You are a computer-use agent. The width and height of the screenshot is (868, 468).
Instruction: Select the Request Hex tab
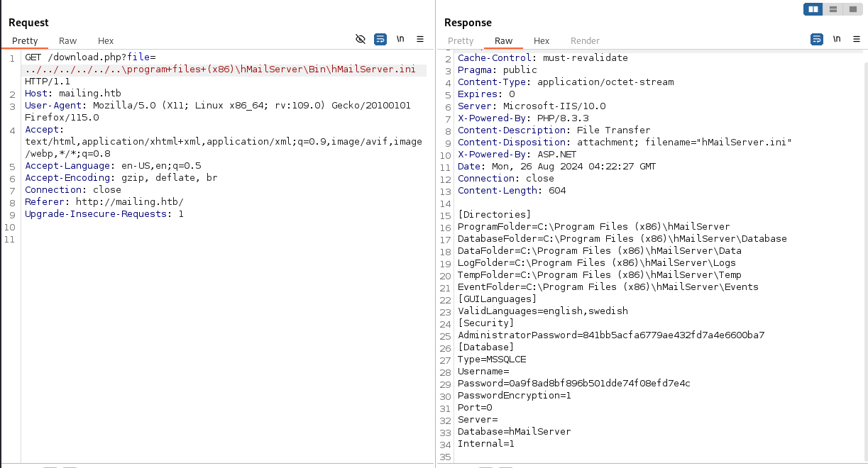(x=106, y=41)
